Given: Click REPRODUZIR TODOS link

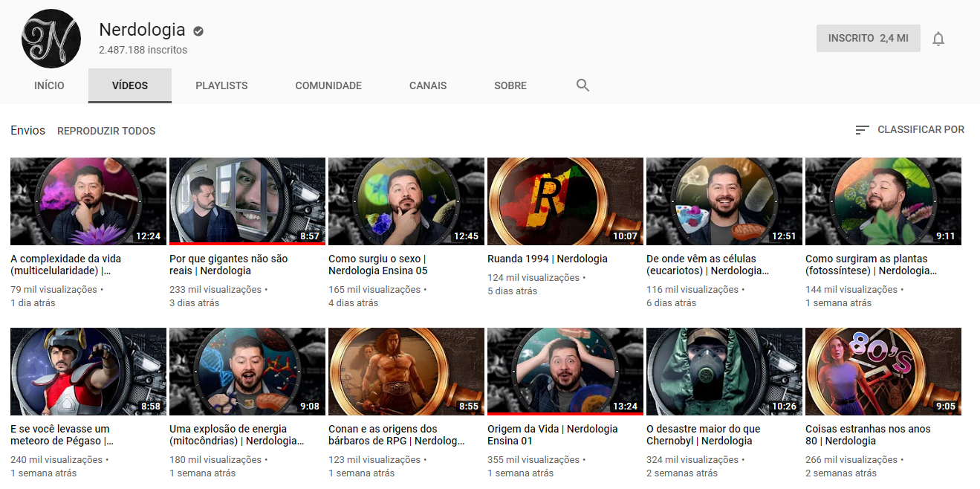Looking at the screenshot, I should point(106,131).
